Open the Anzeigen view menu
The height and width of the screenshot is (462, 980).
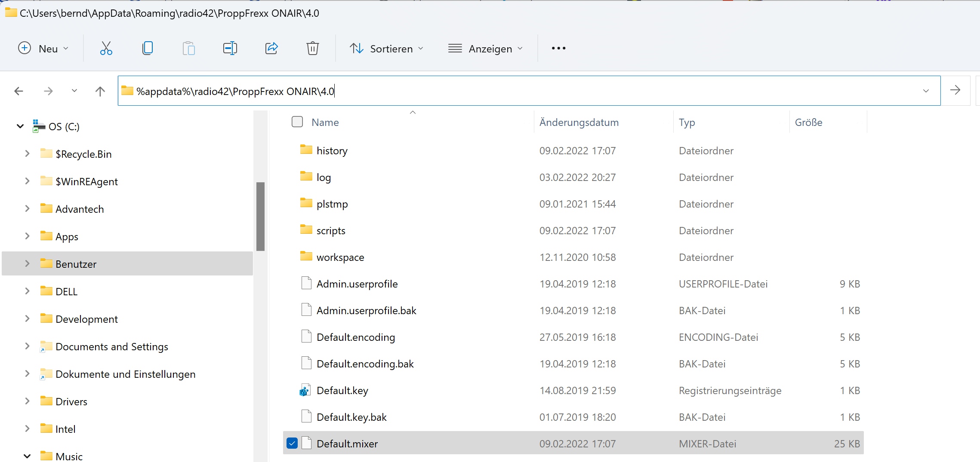485,49
